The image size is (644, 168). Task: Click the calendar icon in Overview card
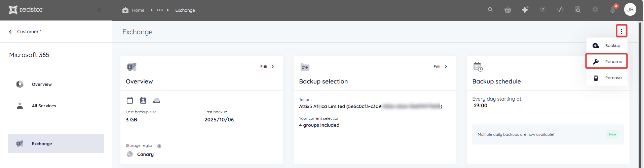(x=130, y=100)
